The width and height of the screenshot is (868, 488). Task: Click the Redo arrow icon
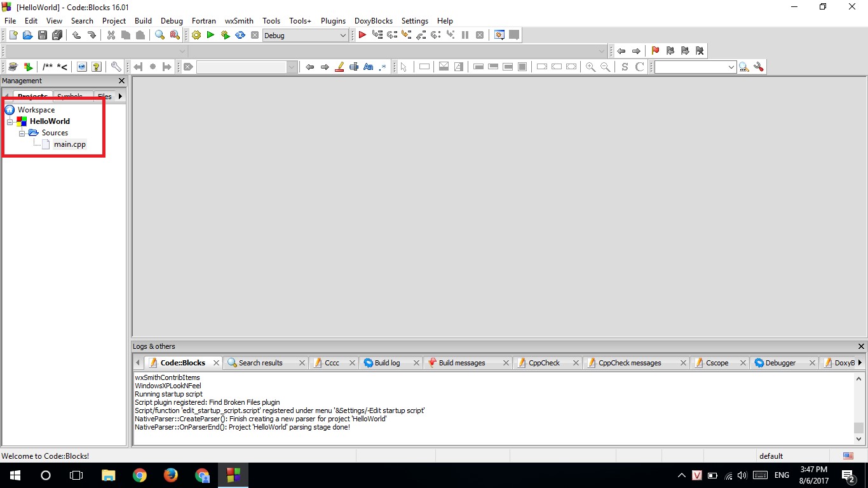point(92,36)
